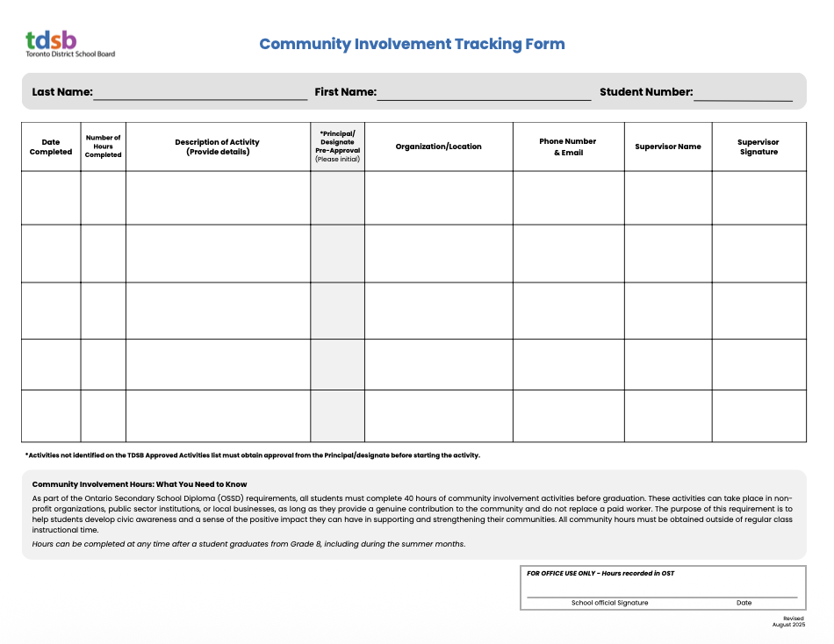Viewport: 834px width, 644px height.
Task: Click the Student Number input line
Action: [743, 94]
